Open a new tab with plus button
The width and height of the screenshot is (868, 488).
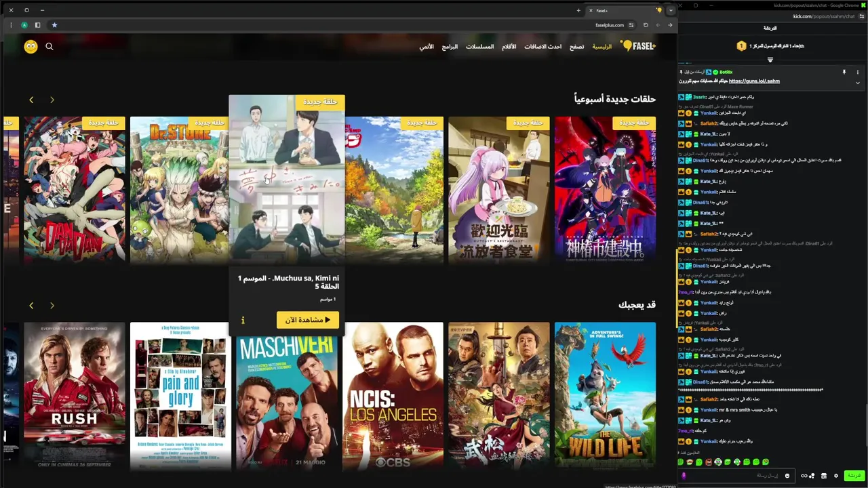(578, 10)
